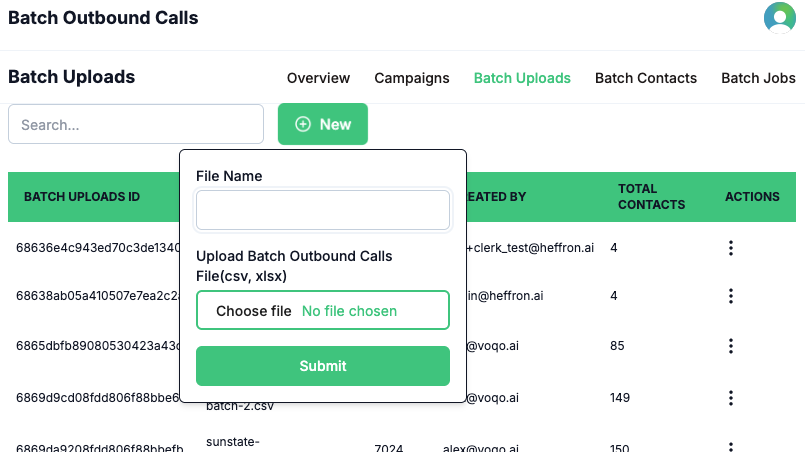This screenshot has height=452, width=805.
Task: Open actions menu for in@heffron.ai row
Action: 731,296
